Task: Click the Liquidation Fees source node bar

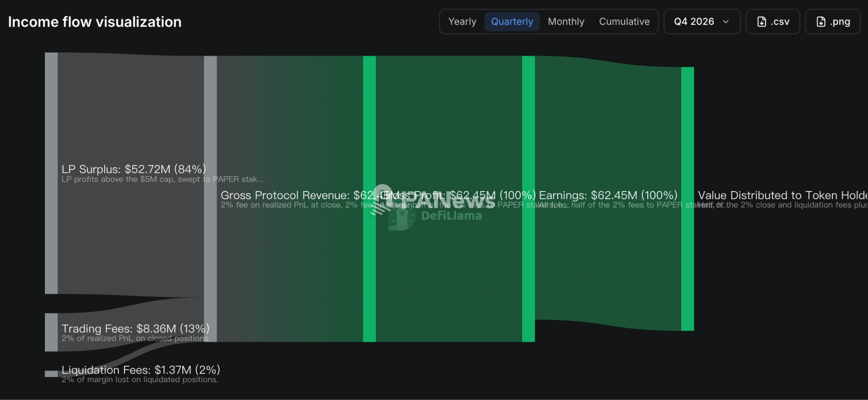Action: (51, 374)
